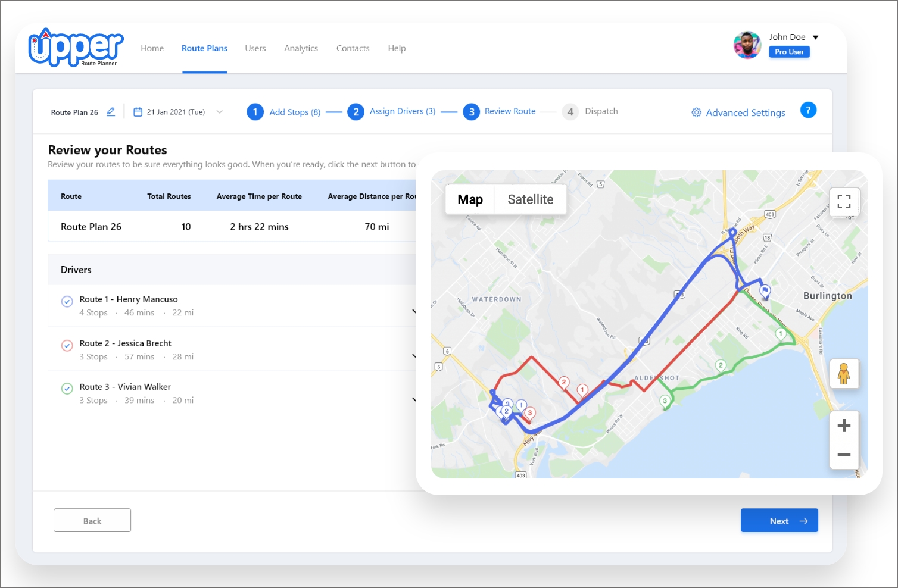Click Burlington label on map
898x588 pixels.
coord(827,296)
